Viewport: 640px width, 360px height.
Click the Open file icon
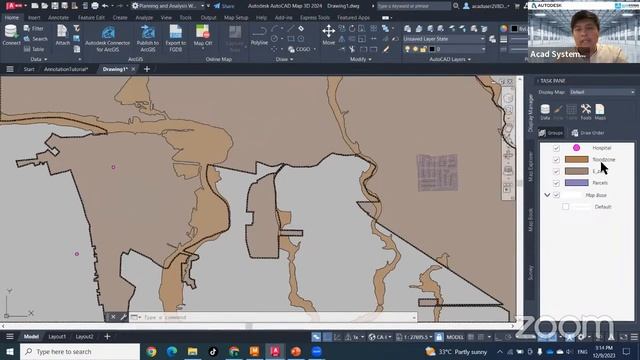(45, 6)
